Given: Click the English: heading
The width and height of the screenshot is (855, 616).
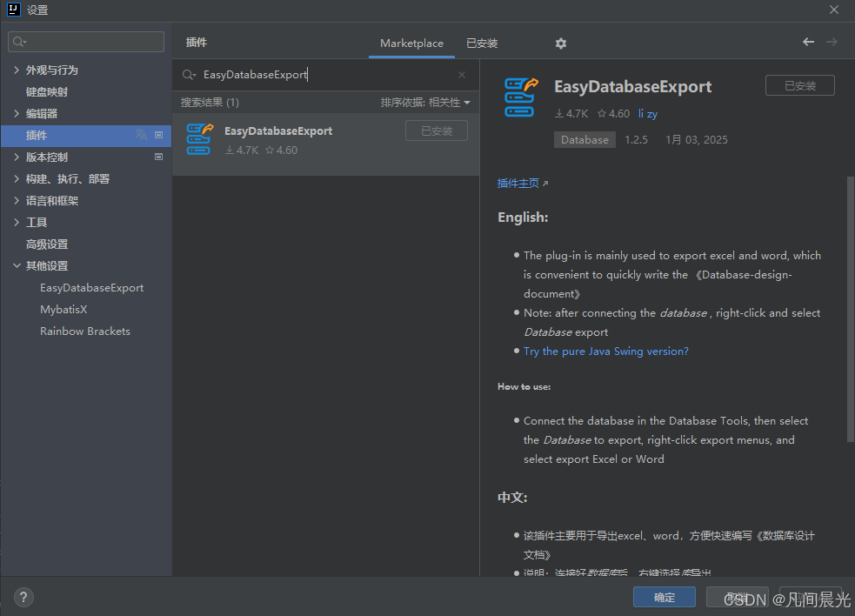Looking at the screenshot, I should point(523,218).
